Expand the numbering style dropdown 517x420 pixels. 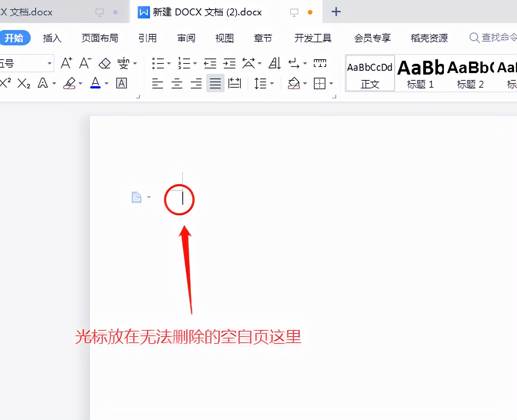tap(195, 63)
